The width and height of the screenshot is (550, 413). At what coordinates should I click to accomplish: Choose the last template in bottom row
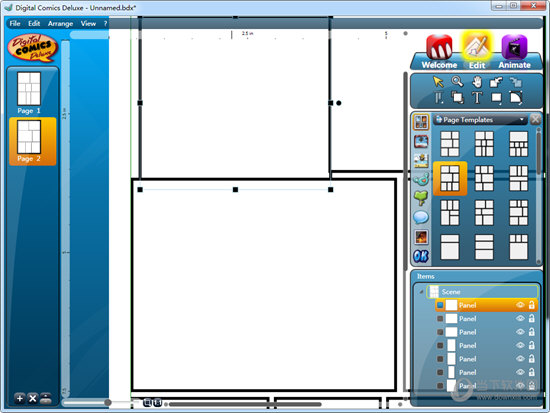coord(518,247)
